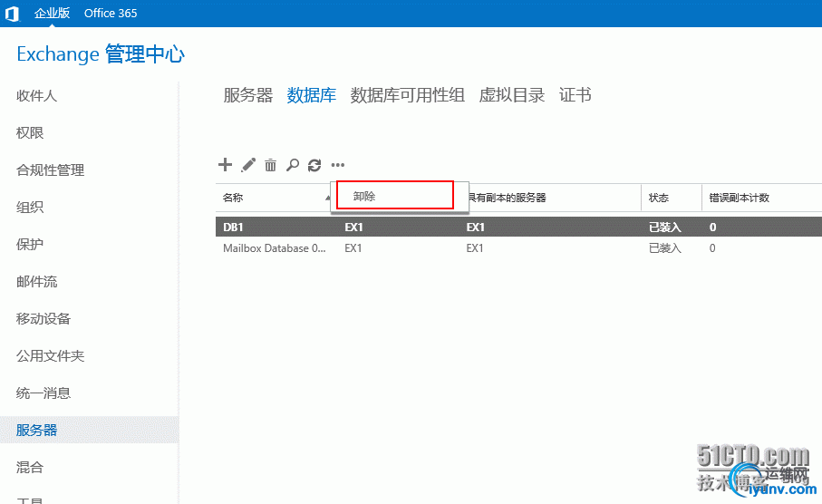Viewport: 822px width, 504px height.
Task: Open Office 365 link in top bar
Action: pos(111,13)
